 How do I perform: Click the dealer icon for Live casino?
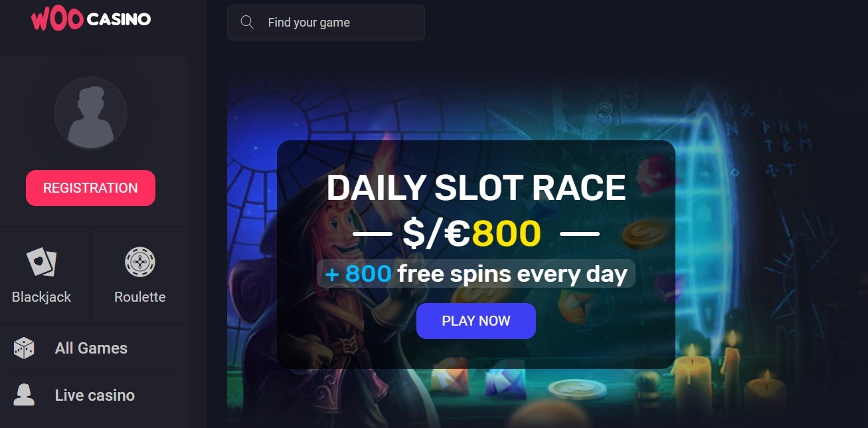24,395
